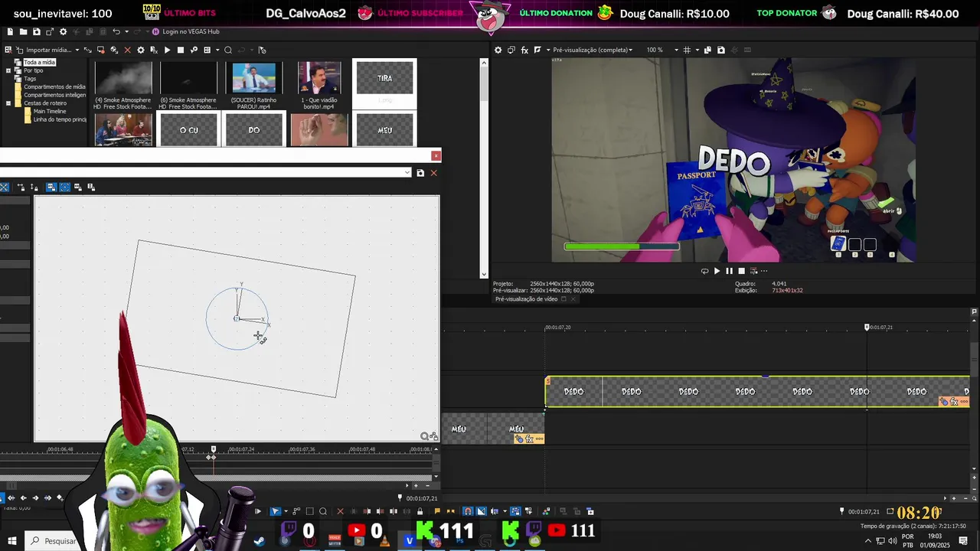
Task: Toggle size about center in Pan/Crop toolbar
Action: tap(65, 187)
